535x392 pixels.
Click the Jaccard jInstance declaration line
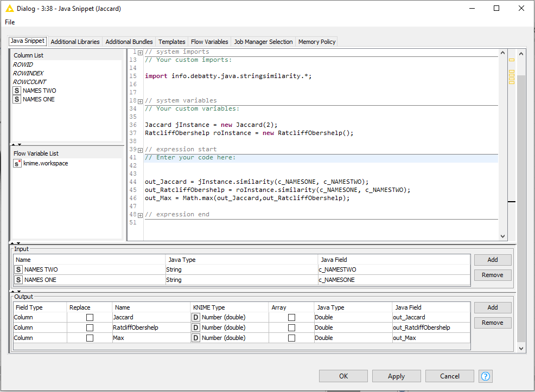point(211,125)
